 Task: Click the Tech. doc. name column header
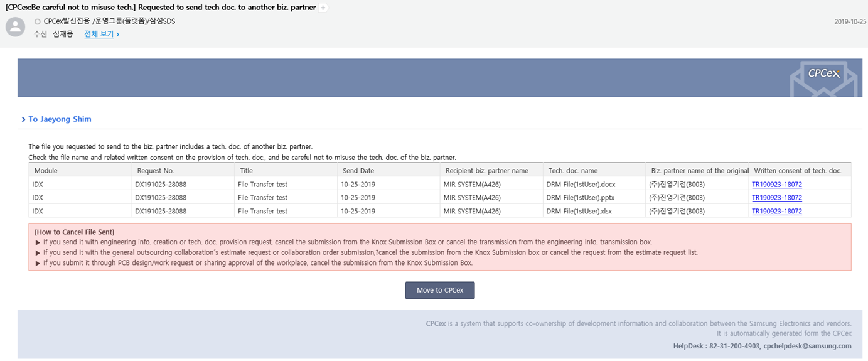[x=572, y=171]
